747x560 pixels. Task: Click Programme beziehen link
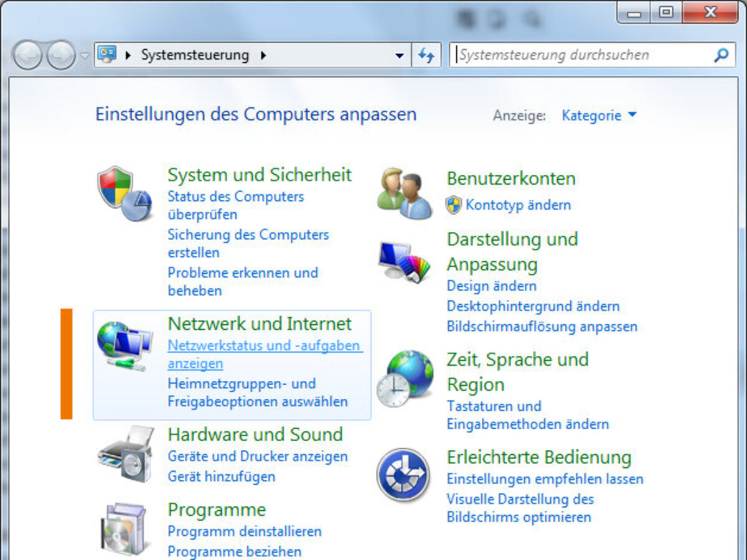click(235, 551)
